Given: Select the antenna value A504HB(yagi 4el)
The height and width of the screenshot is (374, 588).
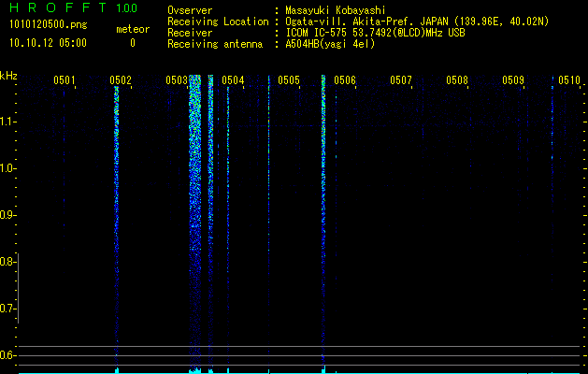Looking at the screenshot, I should [x=330, y=44].
